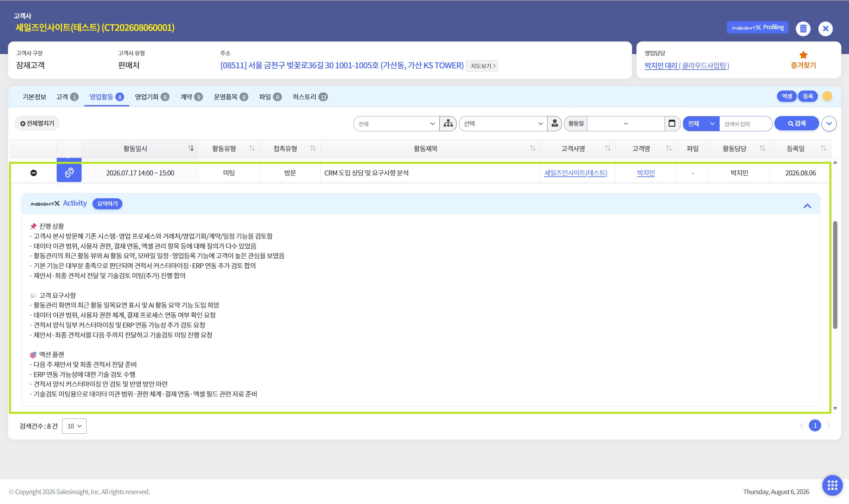The width and height of the screenshot is (849, 504).
Task: Click the 요약하기 button
Action: pos(107,204)
